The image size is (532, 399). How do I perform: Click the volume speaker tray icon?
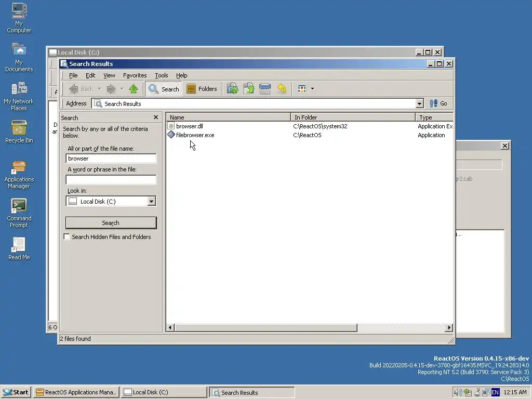point(458,393)
